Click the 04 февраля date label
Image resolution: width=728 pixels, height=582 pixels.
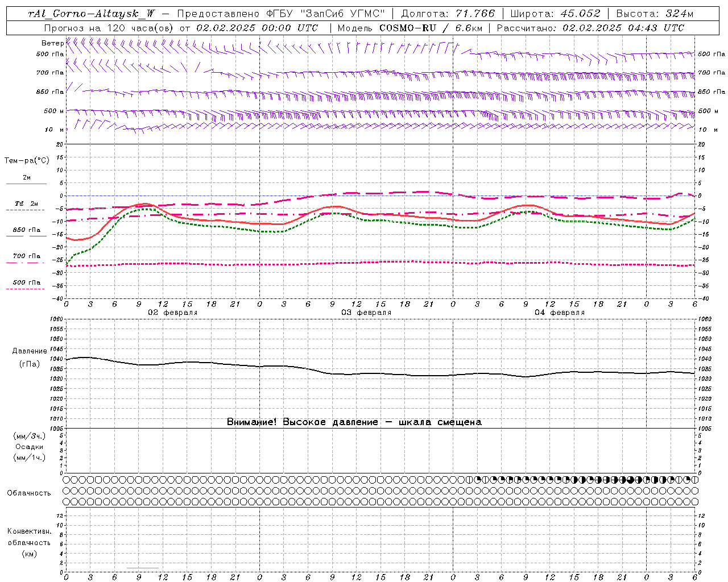pos(560,313)
